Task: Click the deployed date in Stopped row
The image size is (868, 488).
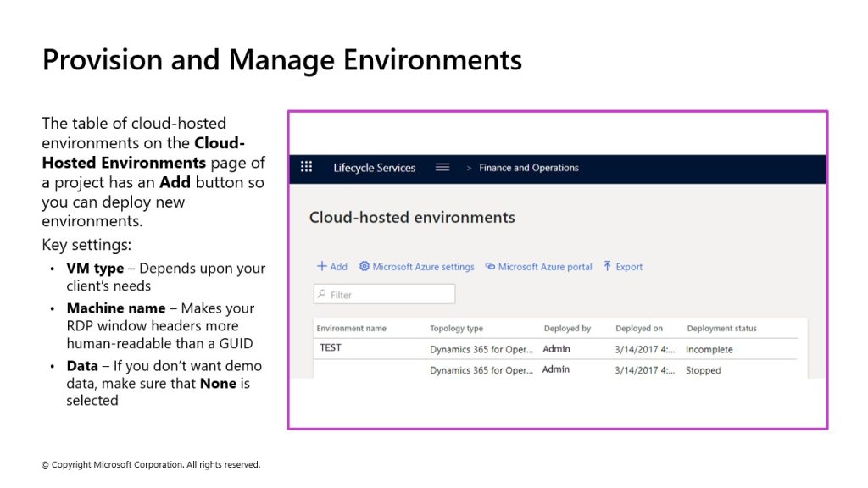Action: coord(645,371)
